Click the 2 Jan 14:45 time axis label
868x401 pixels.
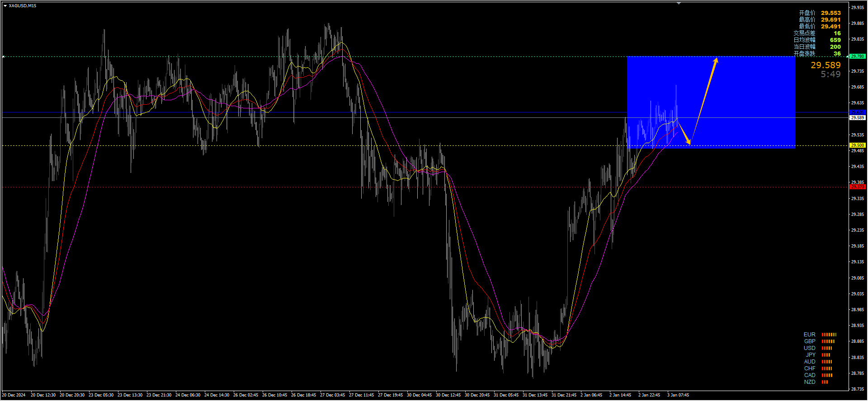coord(620,396)
